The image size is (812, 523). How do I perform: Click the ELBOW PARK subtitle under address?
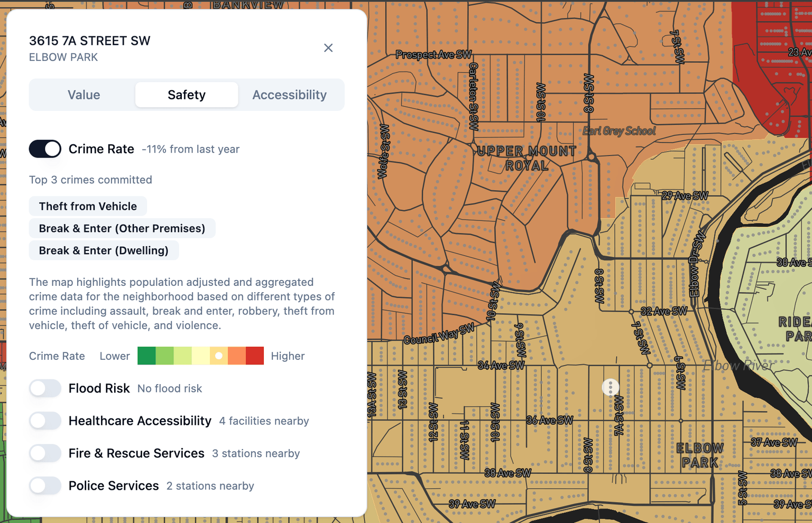[63, 57]
